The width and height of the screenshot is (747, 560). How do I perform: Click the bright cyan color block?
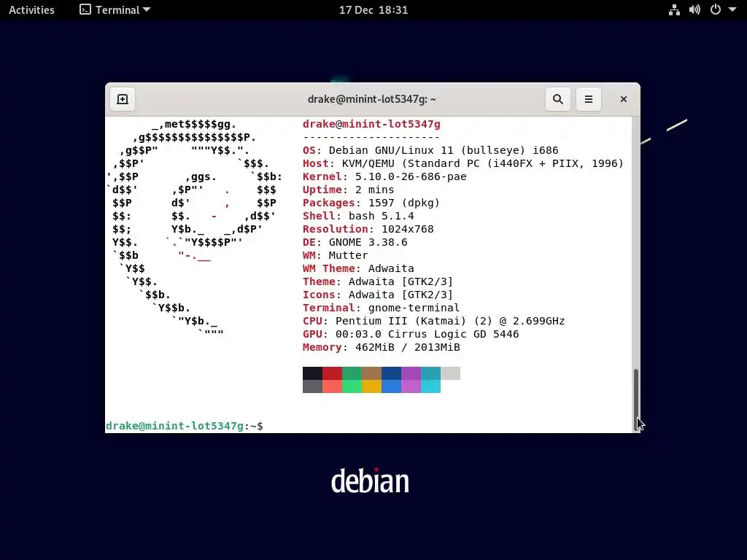coord(430,386)
